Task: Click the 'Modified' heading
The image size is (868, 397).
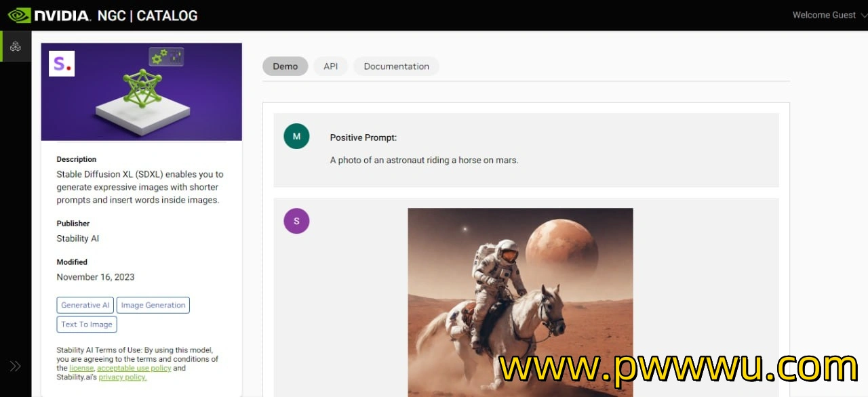Action: (72, 262)
